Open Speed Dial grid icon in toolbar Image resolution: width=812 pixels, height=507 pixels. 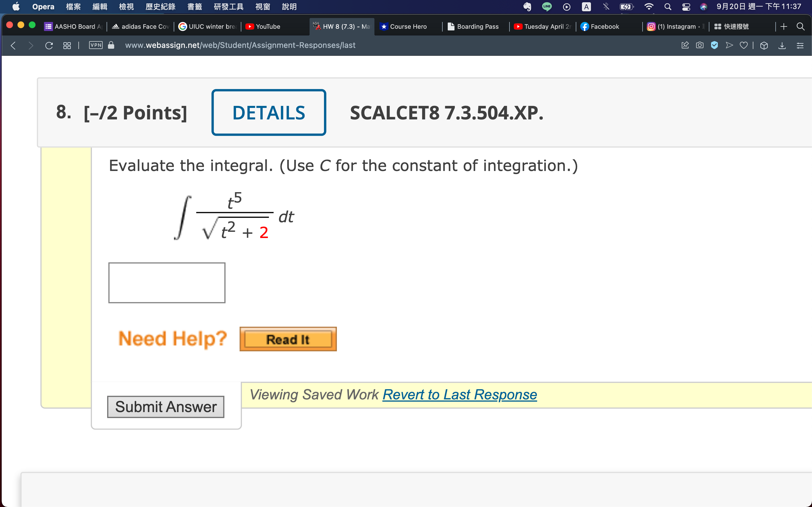(x=67, y=45)
